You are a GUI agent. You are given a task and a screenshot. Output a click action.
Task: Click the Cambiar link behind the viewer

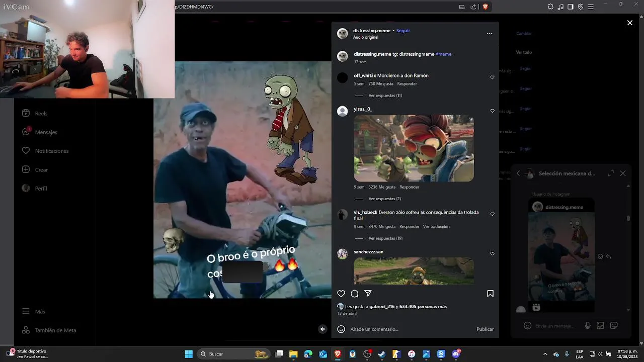tap(524, 34)
